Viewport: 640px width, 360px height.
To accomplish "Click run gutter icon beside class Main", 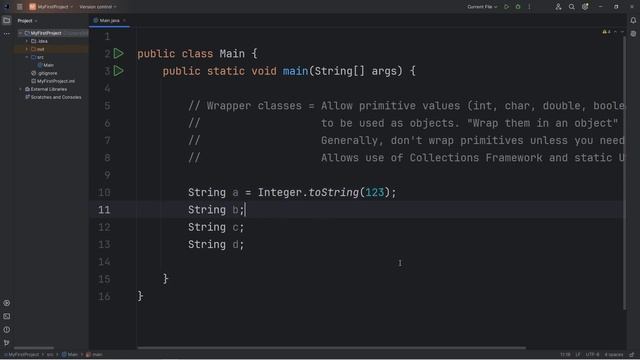I will pyautogui.click(x=118, y=53).
